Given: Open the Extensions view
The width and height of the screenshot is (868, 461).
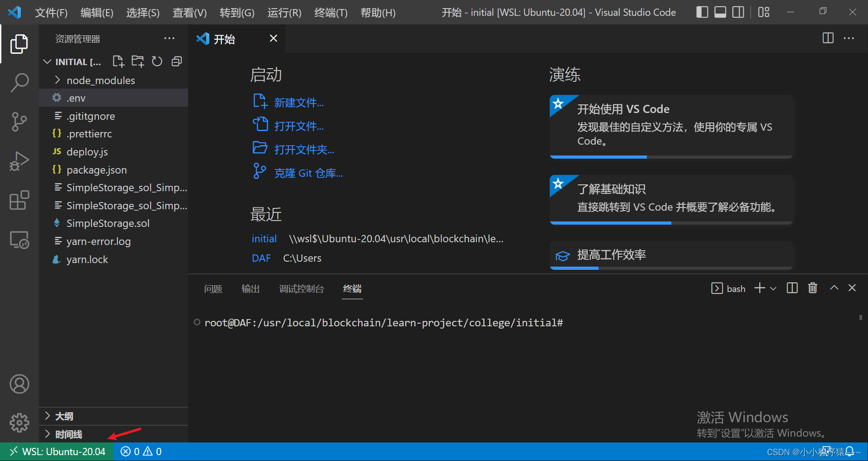Looking at the screenshot, I should point(19,200).
